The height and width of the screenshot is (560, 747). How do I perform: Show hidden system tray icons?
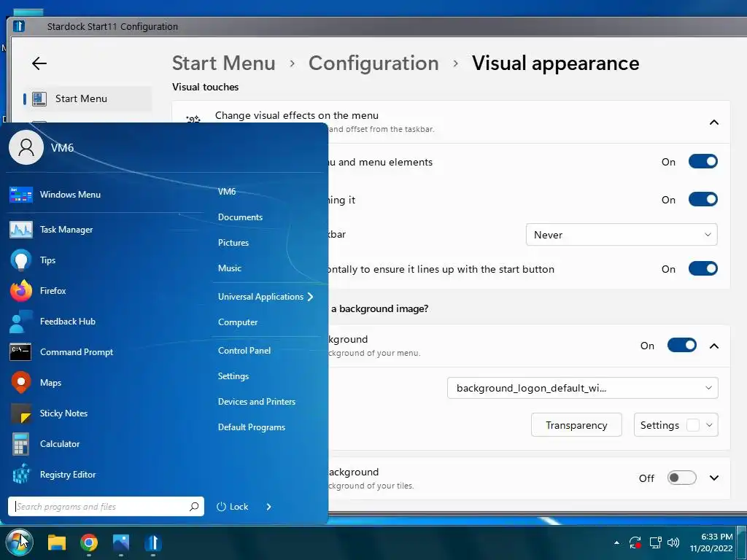[616, 542]
